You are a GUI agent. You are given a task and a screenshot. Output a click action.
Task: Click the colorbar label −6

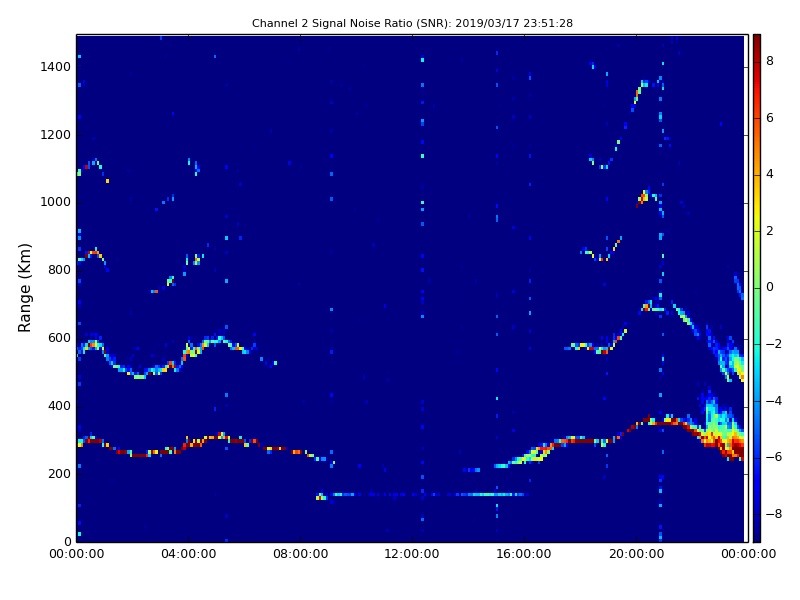point(773,457)
